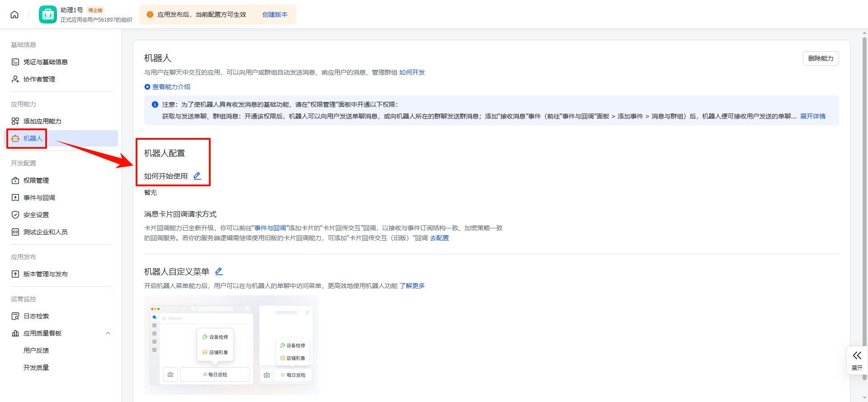Open 凭证与基础信息 in the sidebar
This screenshot has width=868, height=402.
coord(45,62)
